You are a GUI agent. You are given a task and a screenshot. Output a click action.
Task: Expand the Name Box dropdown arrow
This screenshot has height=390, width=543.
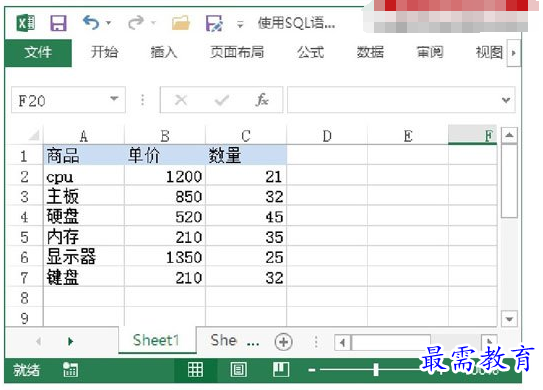tap(114, 99)
